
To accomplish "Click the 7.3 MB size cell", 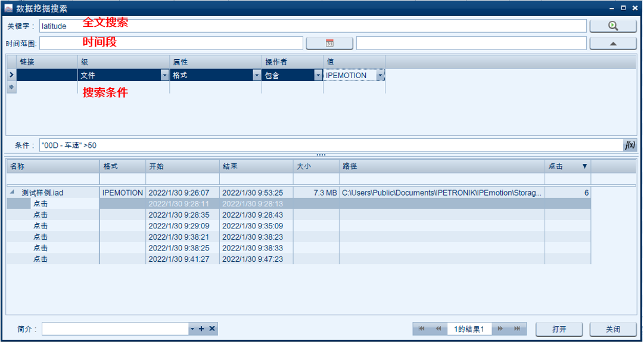I will (316, 193).
